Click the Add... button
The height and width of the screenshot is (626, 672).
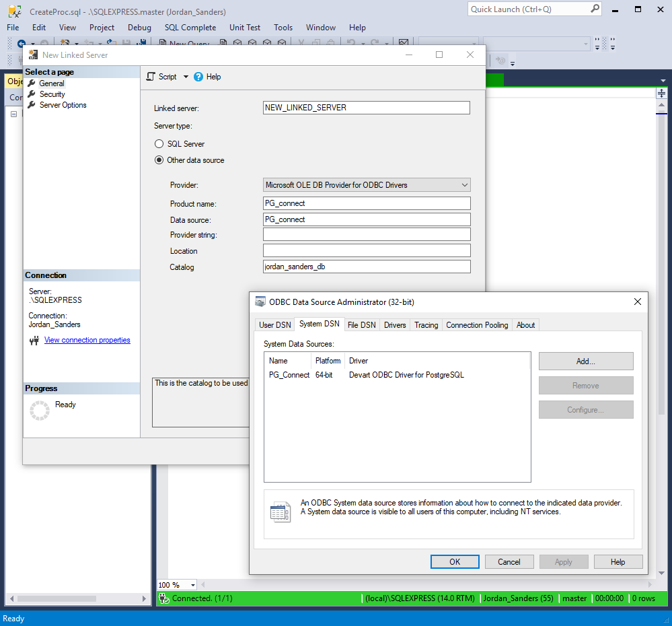point(586,361)
